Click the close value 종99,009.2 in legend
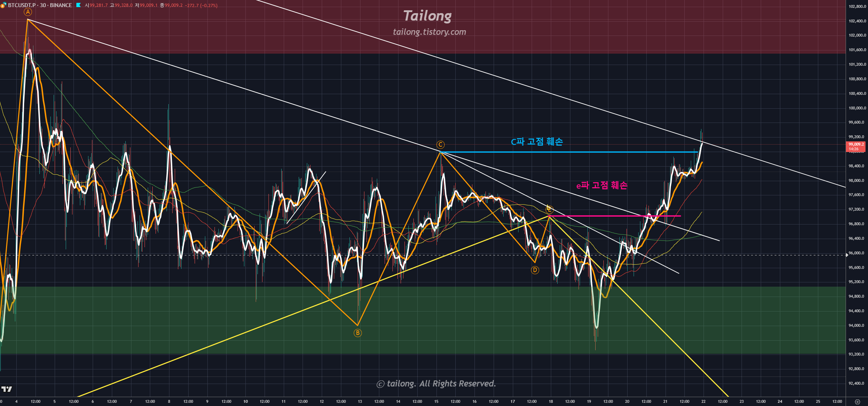This screenshot has height=406, width=868. point(171,5)
